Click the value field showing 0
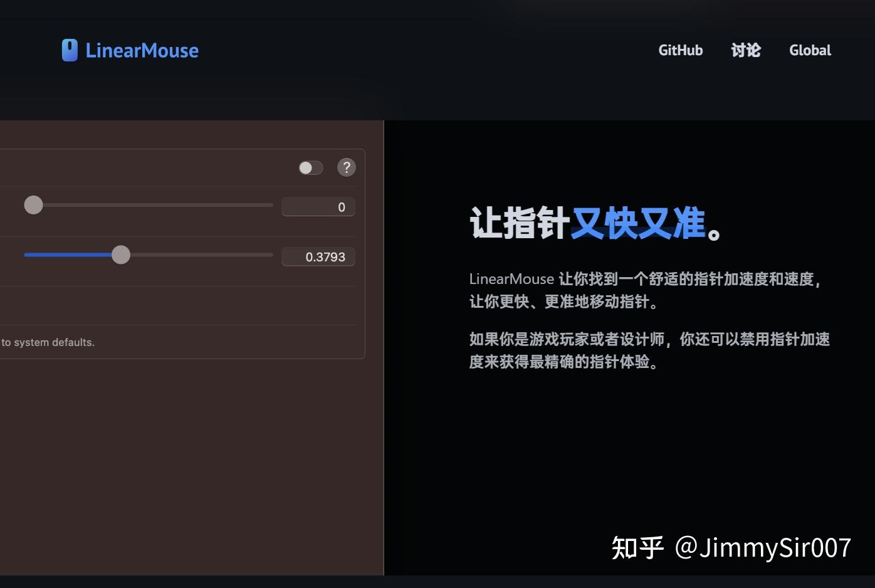 coord(318,206)
